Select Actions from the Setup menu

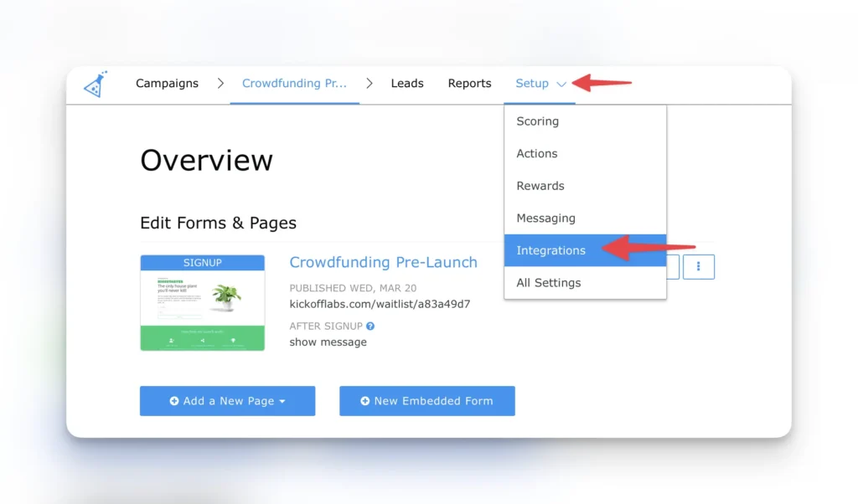[585, 153]
